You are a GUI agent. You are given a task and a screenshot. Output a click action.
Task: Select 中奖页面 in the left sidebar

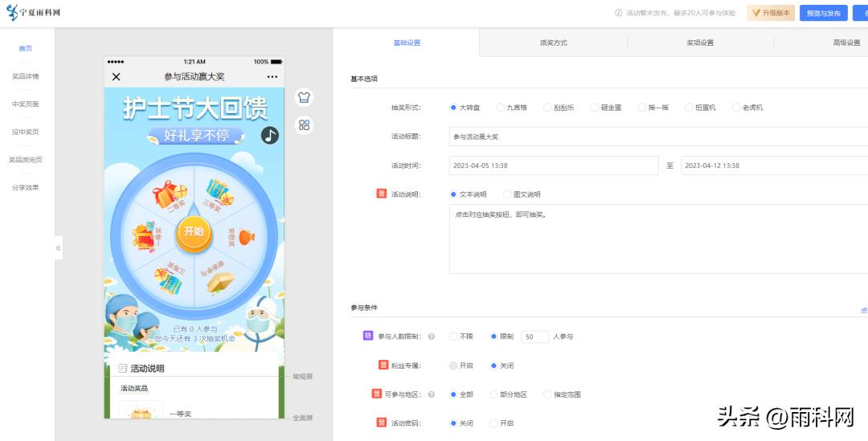tap(26, 104)
